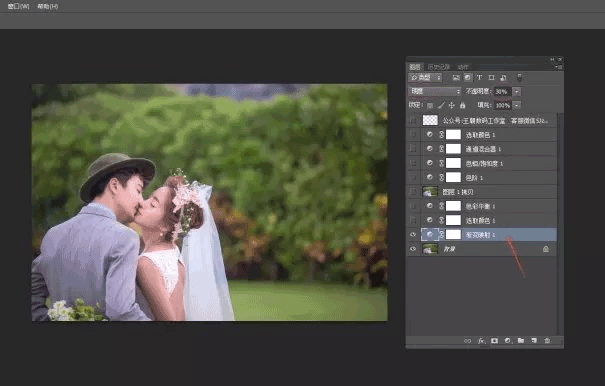
Task: Select the 色相/饱和度 1 layer
Action: 482,163
